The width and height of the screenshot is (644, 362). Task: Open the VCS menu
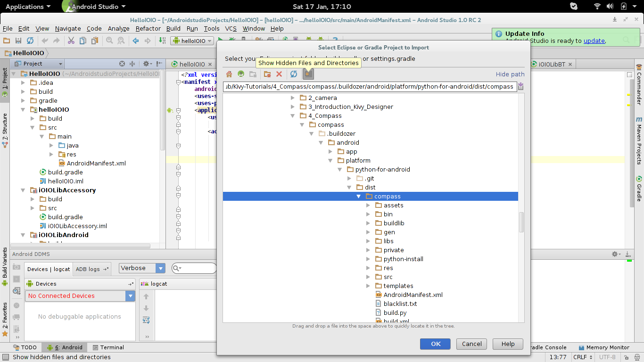(x=231, y=28)
